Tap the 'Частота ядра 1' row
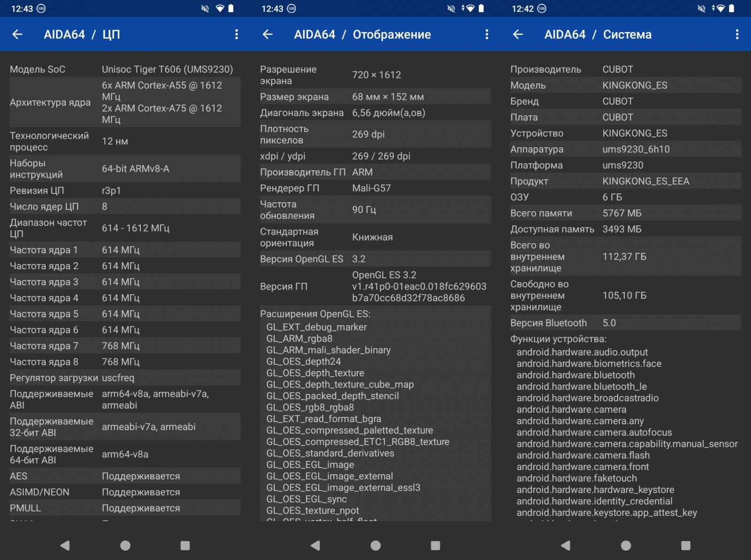751x560 pixels. pos(125,250)
